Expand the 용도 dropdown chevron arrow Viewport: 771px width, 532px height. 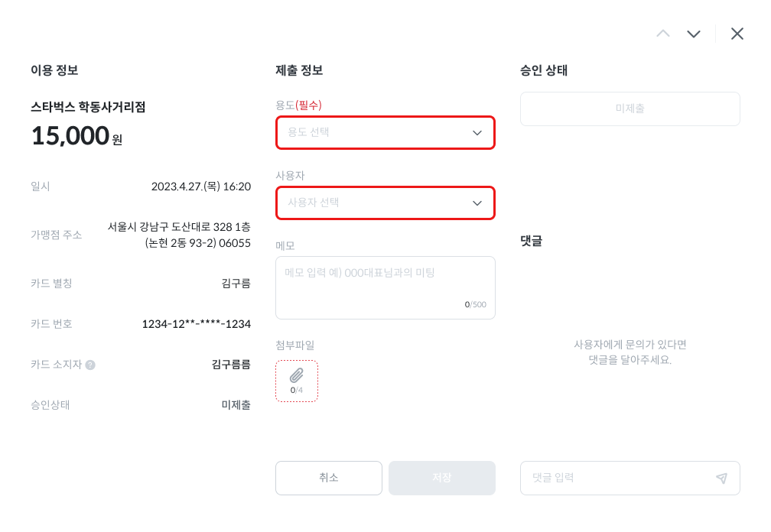477,132
